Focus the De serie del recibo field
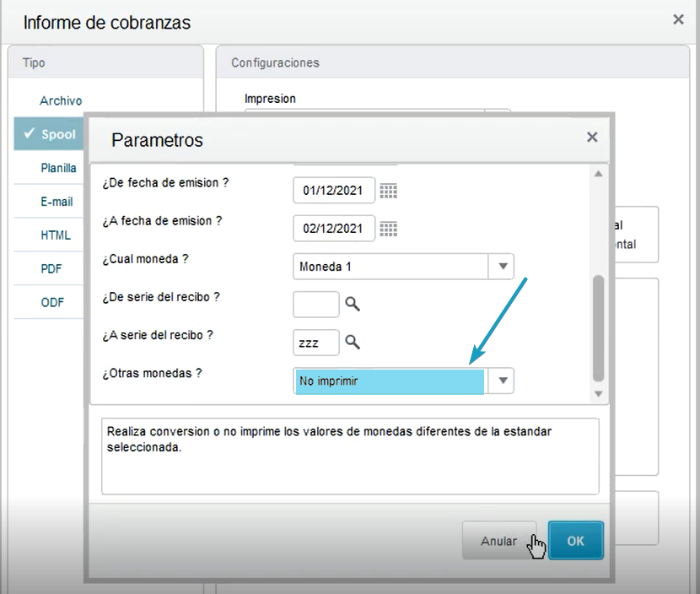Image resolution: width=700 pixels, height=594 pixels. (x=316, y=305)
